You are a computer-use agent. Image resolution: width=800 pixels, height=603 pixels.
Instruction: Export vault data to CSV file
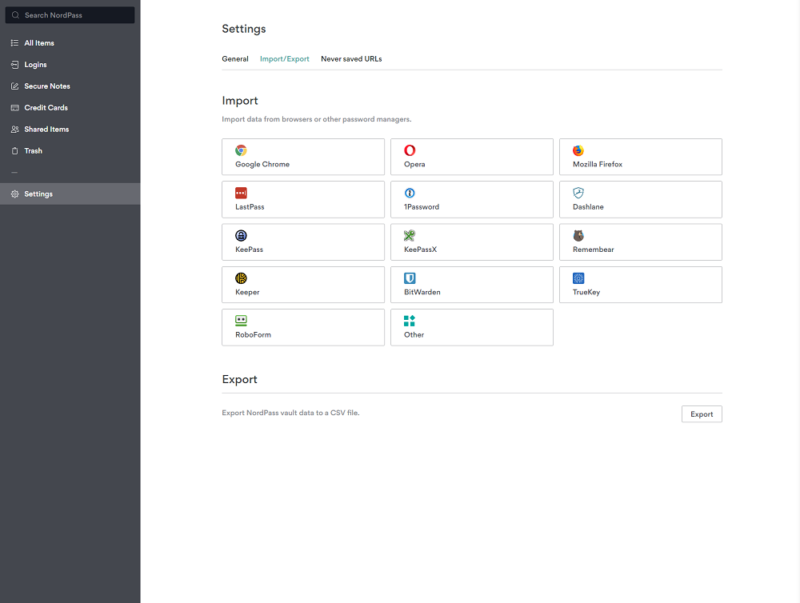pyautogui.click(x=701, y=413)
